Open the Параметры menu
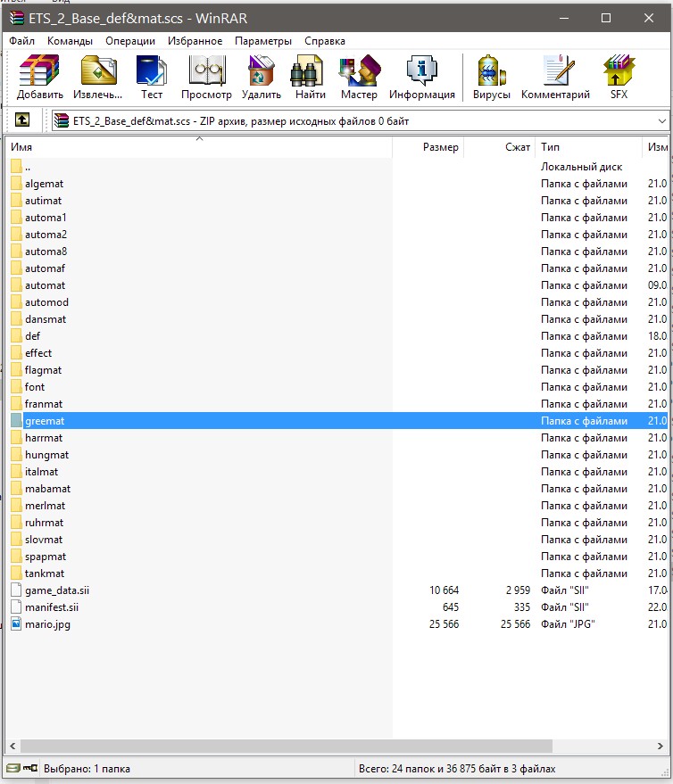The width and height of the screenshot is (673, 784). (263, 41)
